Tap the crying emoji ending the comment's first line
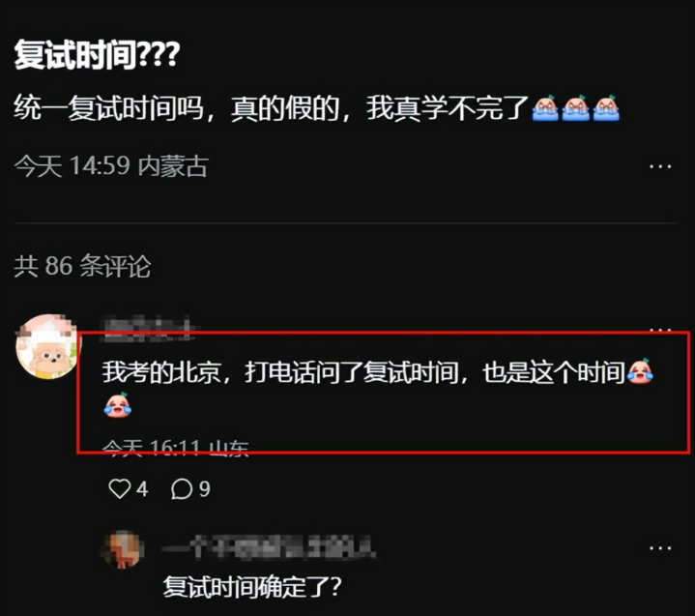695x616 pixels. point(640,371)
